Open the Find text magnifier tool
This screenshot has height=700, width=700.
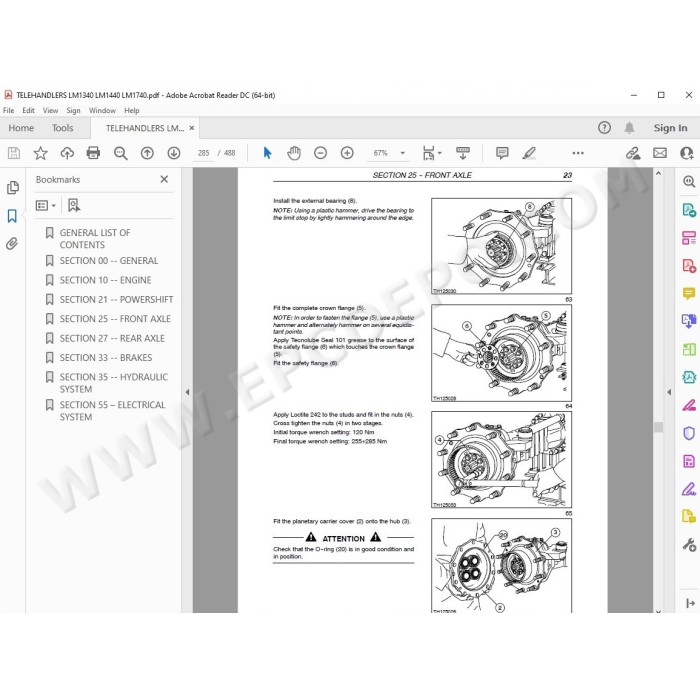(121, 153)
